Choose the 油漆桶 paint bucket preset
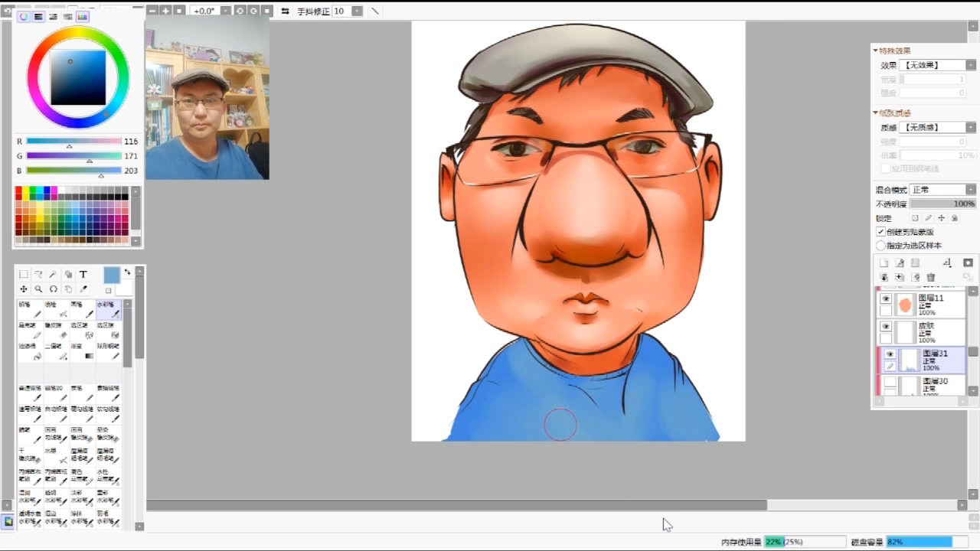The width and height of the screenshot is (980, 551). pyautogui.click(x=31, y=350)
